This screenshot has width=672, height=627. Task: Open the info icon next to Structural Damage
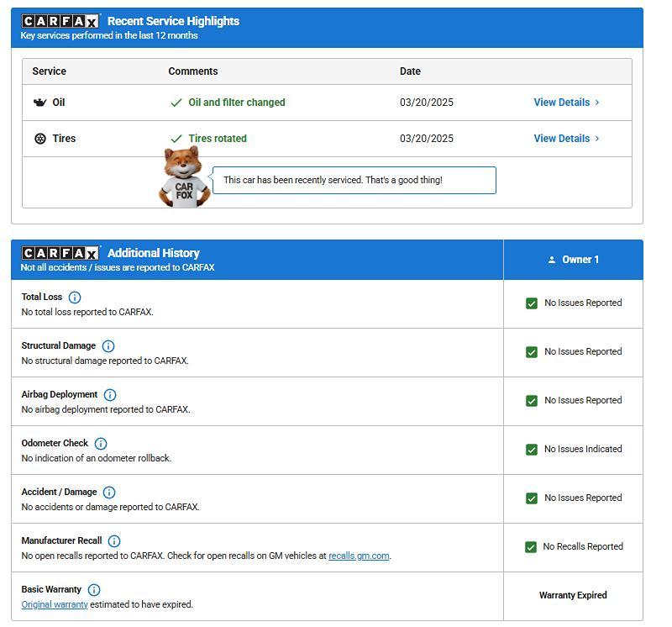pyautogui.click(x=108, y=346)
